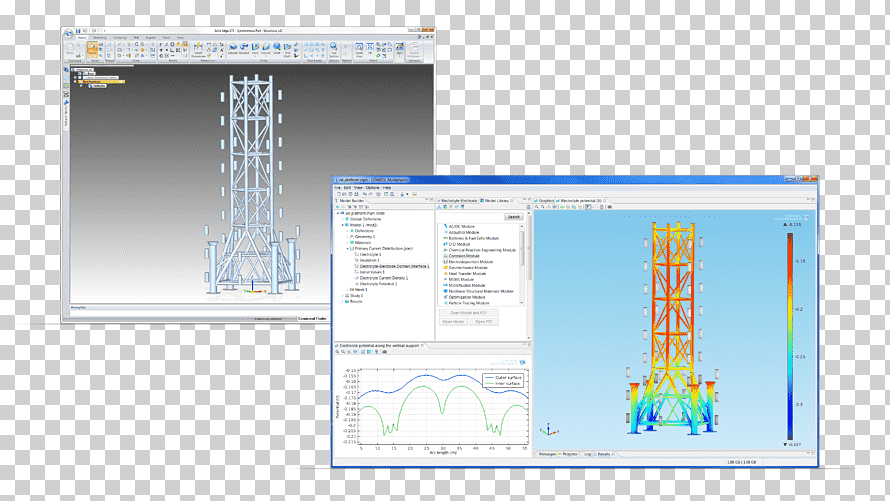
Task: Choose the Round tool in Solid Edge
Action: pyautogui.click(x=266, y=49)
